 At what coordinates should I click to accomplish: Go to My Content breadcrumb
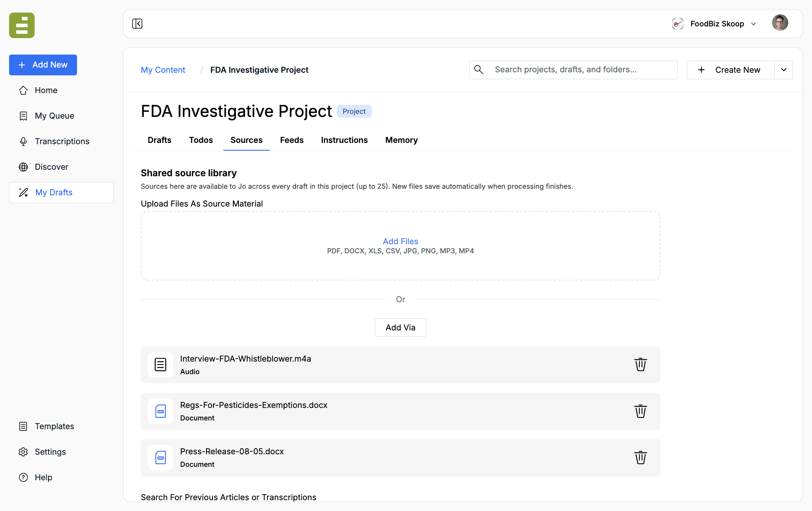click(x=163, y=70)
